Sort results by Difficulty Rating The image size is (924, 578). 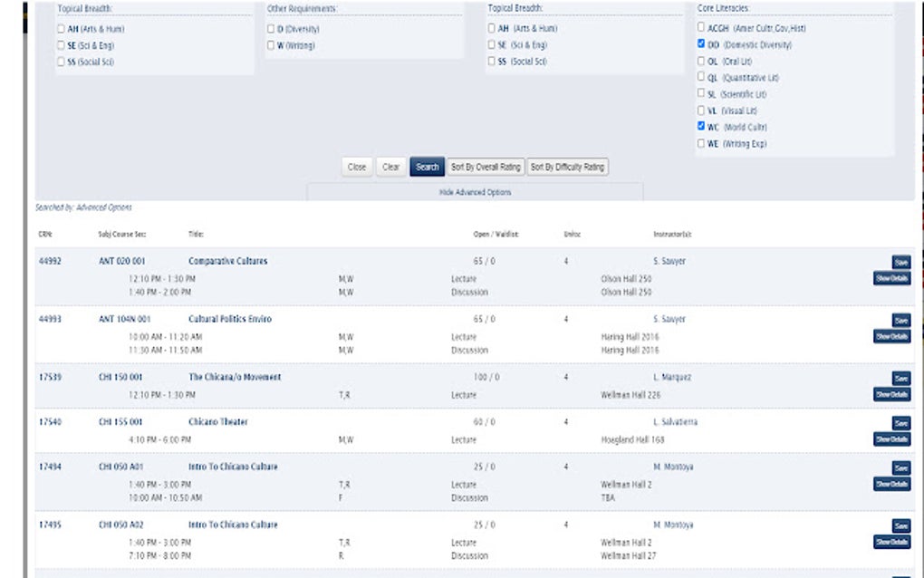click(x=567, y=167)
